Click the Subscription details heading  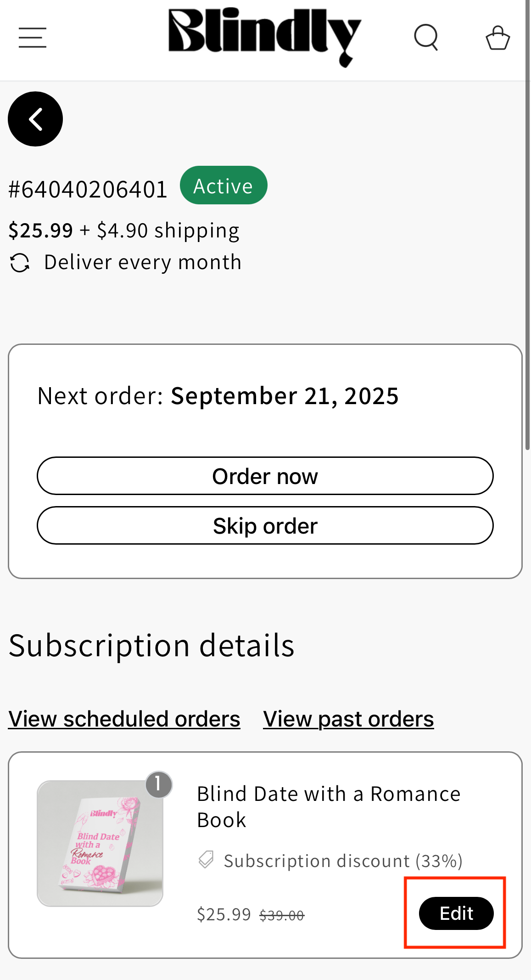(151, 645)
